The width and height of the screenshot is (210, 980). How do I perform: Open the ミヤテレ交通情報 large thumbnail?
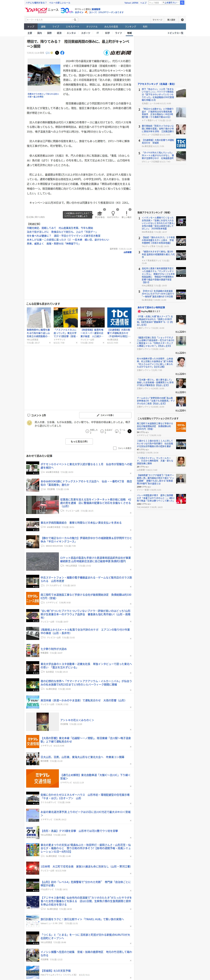tap(42, 778)
